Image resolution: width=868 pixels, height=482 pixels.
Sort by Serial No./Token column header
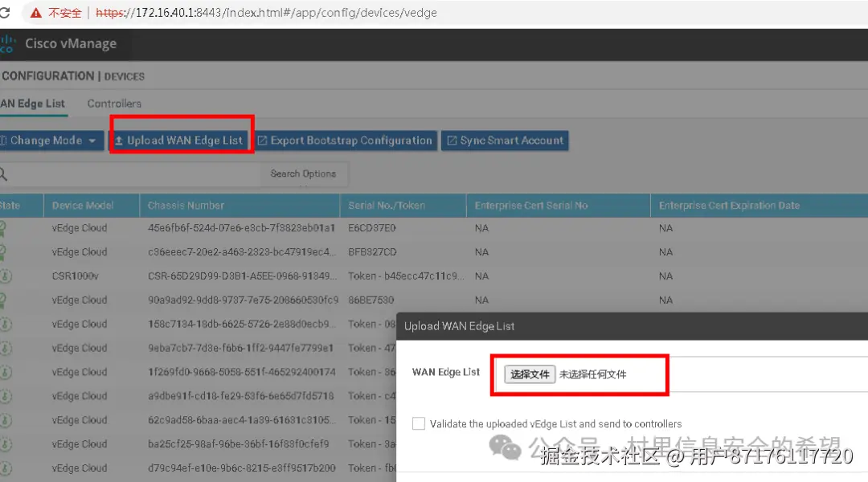387,206
